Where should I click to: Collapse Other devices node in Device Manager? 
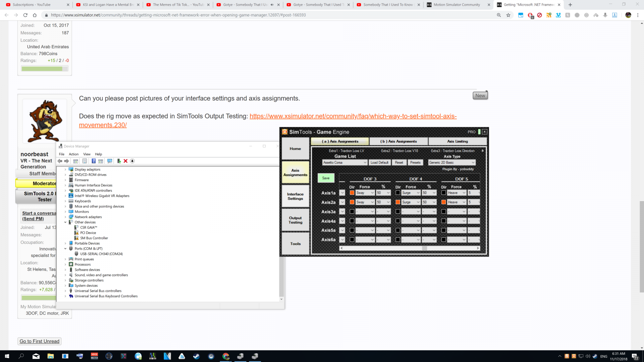tap(65, 222)
